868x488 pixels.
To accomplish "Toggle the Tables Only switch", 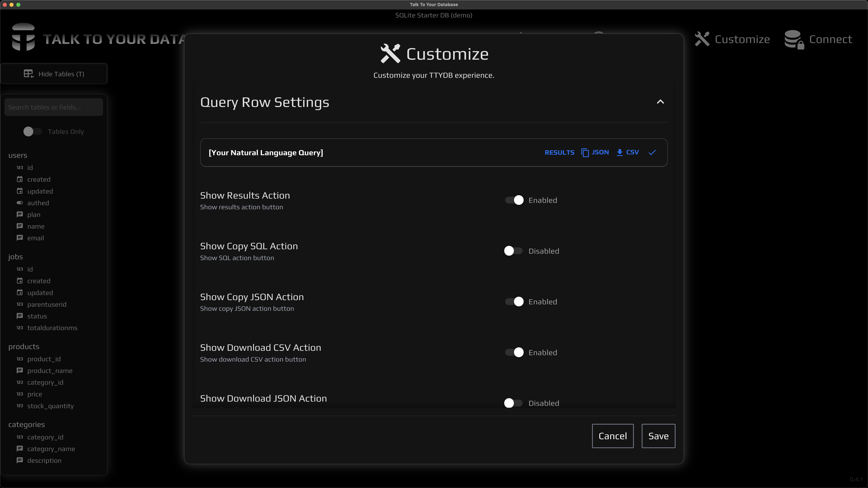I will 32,131.
